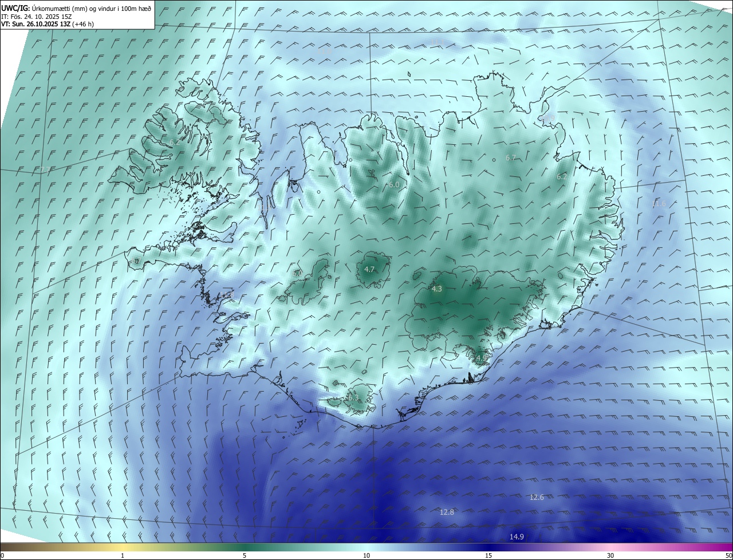Select the colour scale label '30'
This screenshot has height=560, width=733.
[610, 555]
